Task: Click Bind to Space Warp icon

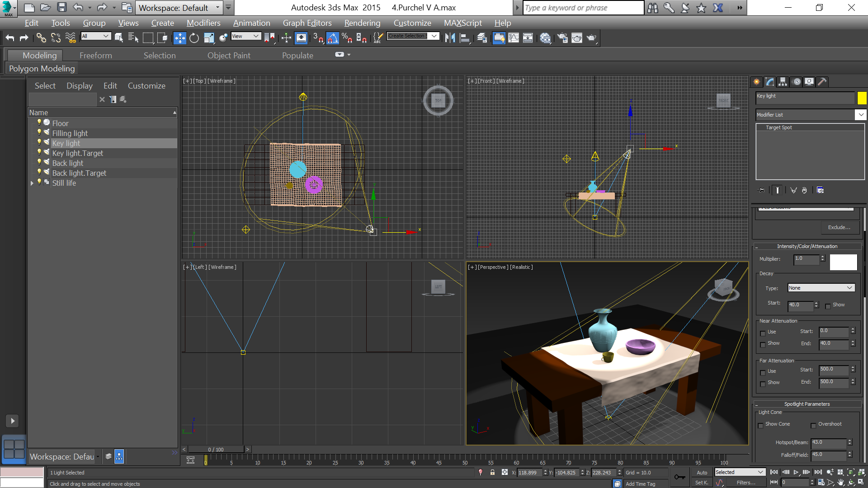Action: [71, 38]
